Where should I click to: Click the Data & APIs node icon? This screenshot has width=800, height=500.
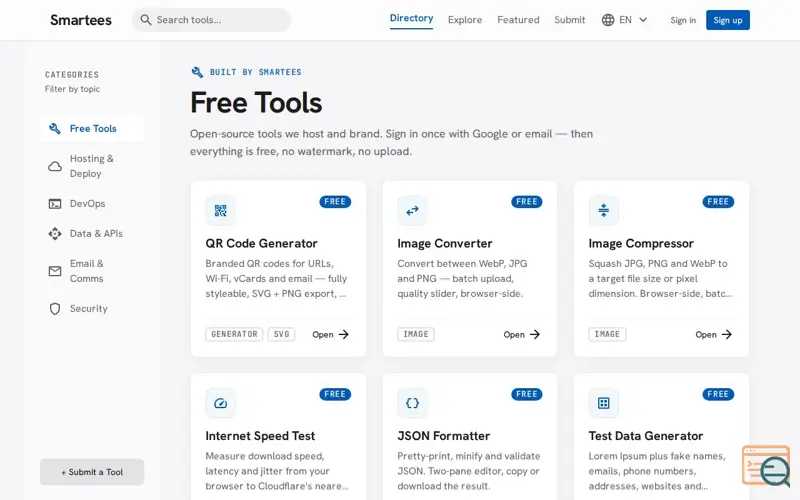tap(55, 234)
